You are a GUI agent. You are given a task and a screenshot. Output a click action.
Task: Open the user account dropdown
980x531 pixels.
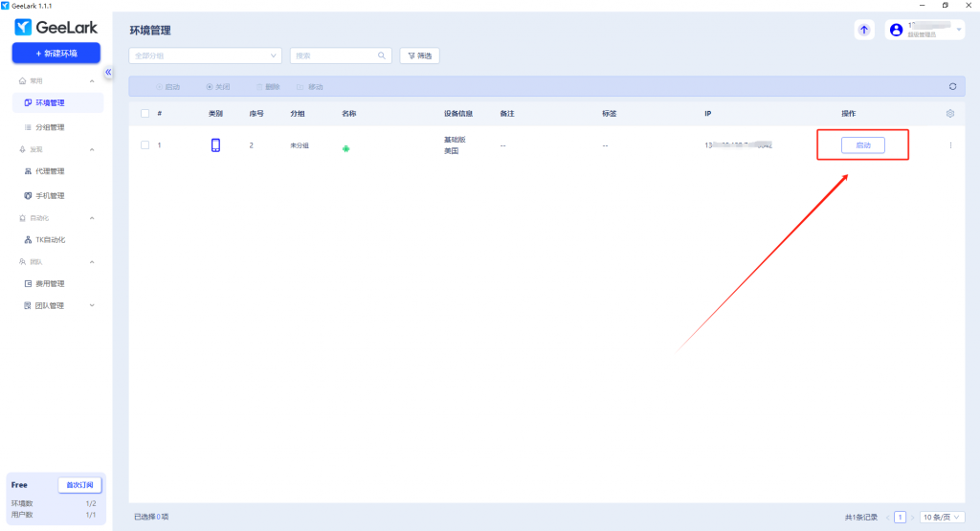(925, 30)
